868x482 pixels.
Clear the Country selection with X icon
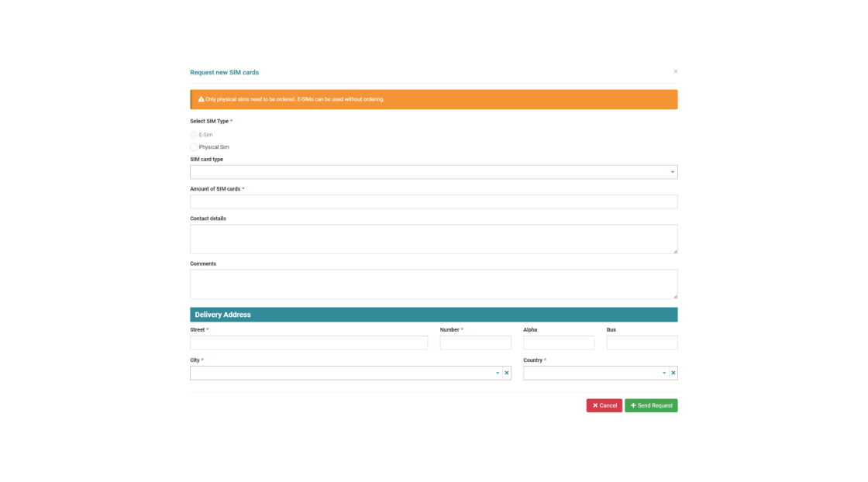click(x=673, y=373)
